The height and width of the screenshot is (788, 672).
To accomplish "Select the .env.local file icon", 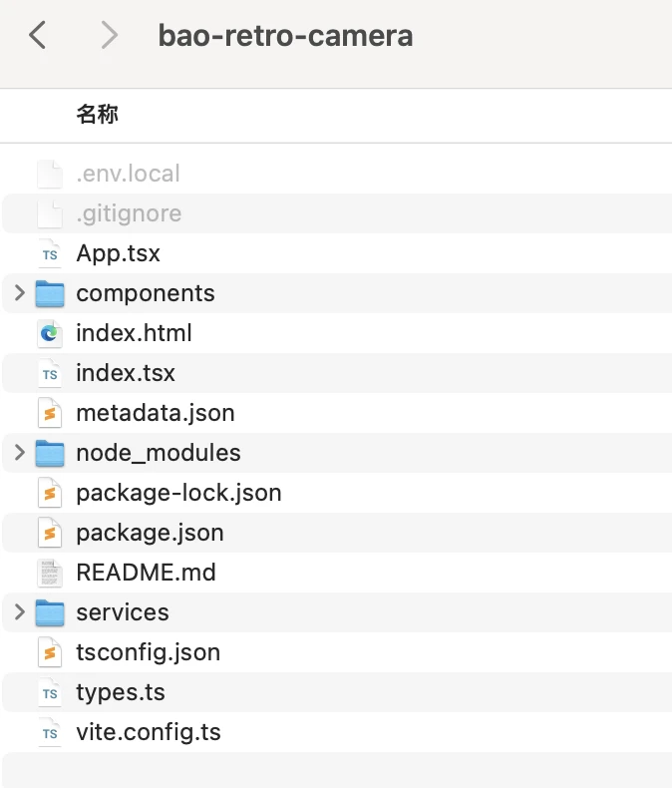I will click(x=50, y=174).
